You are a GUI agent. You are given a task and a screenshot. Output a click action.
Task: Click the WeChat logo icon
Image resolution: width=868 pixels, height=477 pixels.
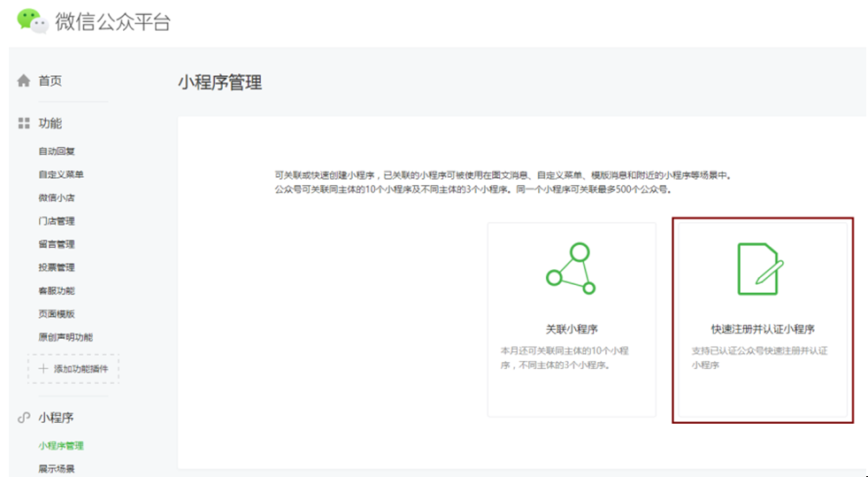click(33, 21)
